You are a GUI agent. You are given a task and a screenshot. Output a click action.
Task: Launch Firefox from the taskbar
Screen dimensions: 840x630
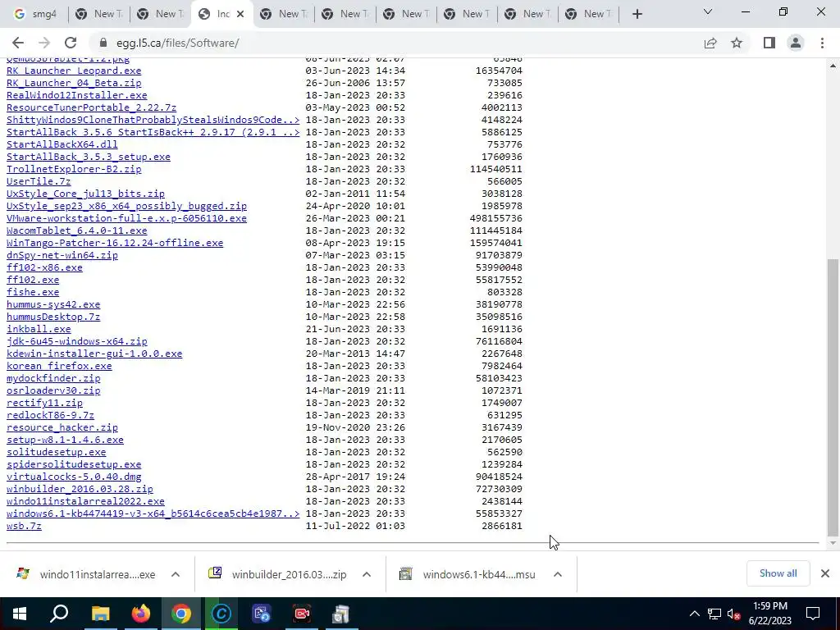tap(141, 614)
